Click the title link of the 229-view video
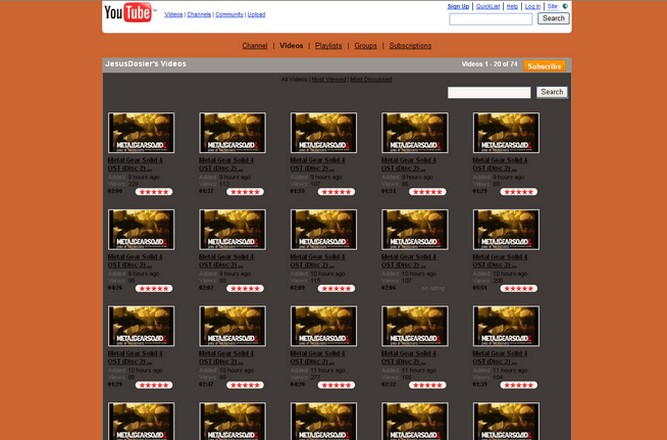 pyautogui.click(x=135, y=164)
